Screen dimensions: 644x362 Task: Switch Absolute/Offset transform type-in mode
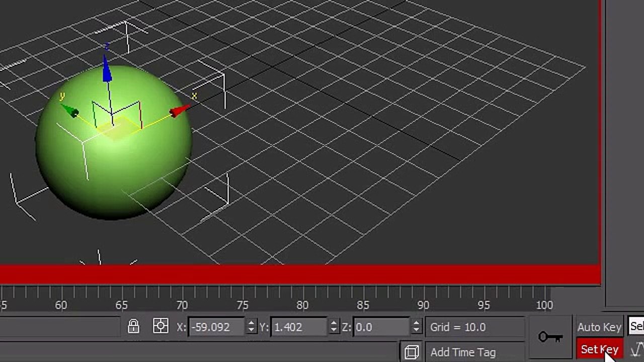160,327
